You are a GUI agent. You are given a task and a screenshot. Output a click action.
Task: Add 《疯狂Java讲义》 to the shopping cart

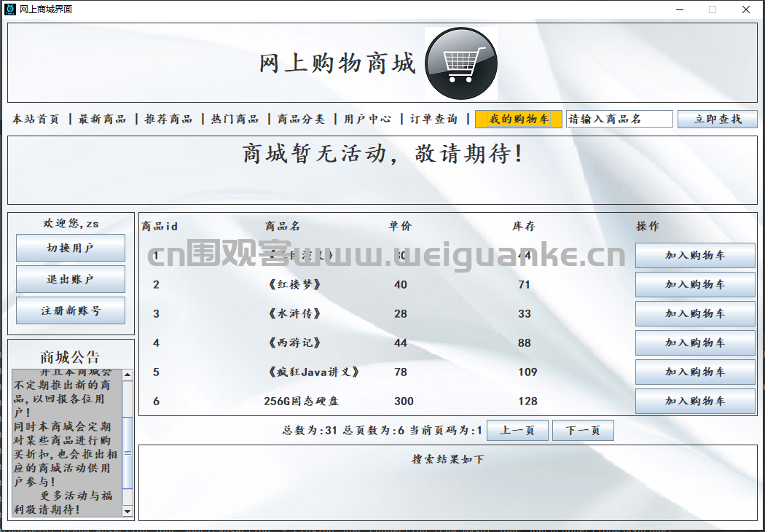tap(695, 372)
